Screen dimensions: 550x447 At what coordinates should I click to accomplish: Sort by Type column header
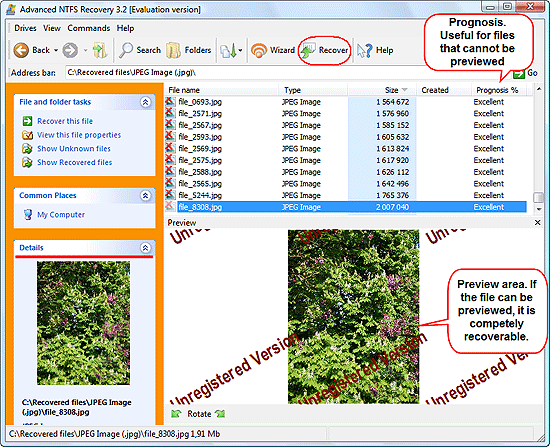pos(313,90)
